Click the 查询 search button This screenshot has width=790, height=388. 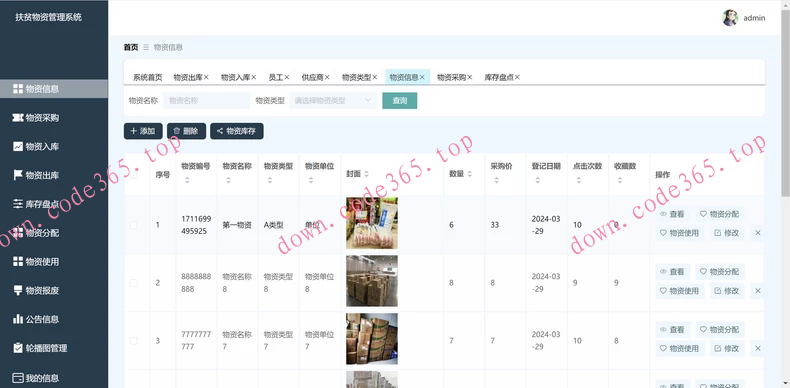[x=400, y=100]
